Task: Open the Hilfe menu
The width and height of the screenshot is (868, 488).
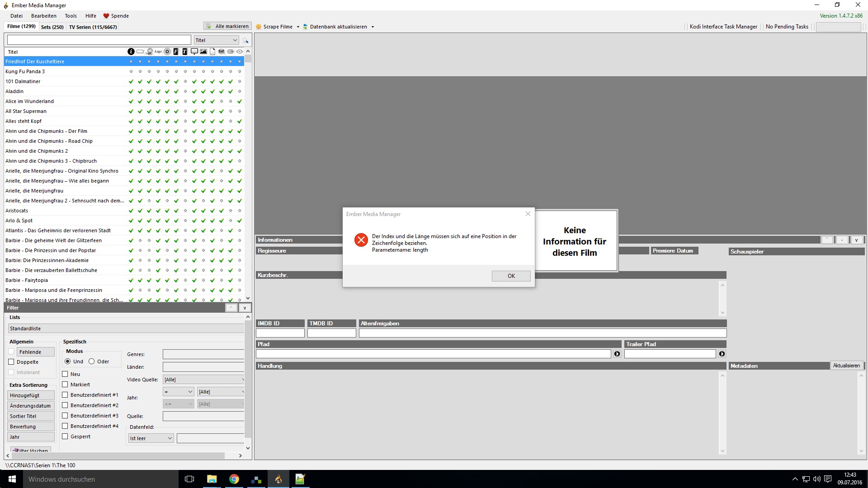Action: click(91, 16)
